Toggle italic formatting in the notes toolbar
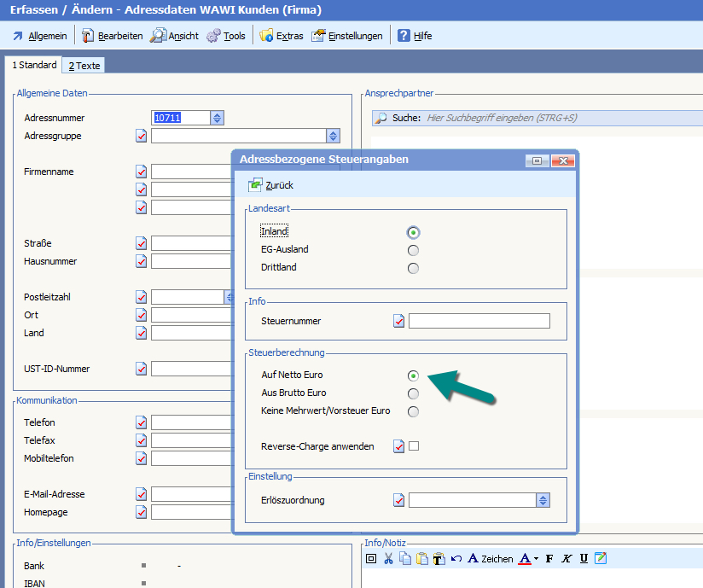Screen dimensions: 703x588 (x=566, y=559)
